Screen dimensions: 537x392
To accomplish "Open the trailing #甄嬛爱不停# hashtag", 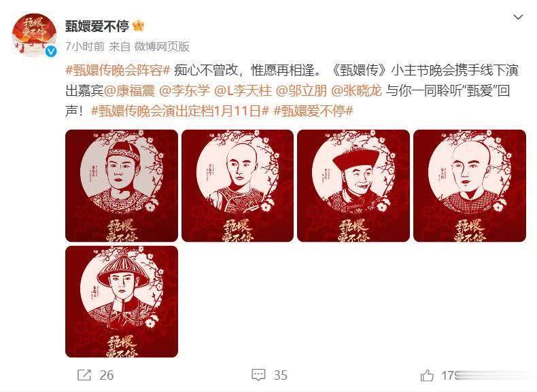I will point(313,111).
